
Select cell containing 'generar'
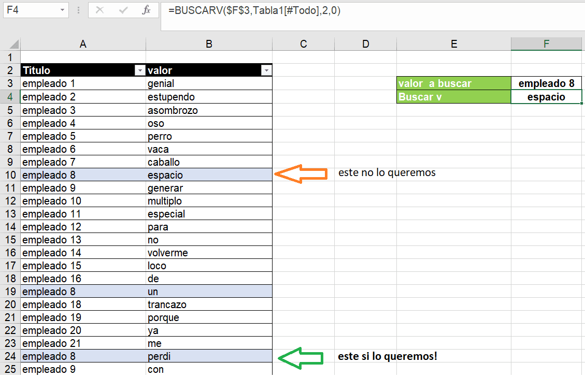click(209, 188)
